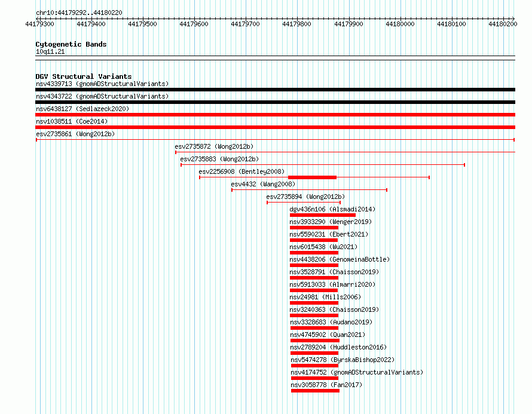
Task: Click the red bar under dgv436n106
Action: (323, 215)
